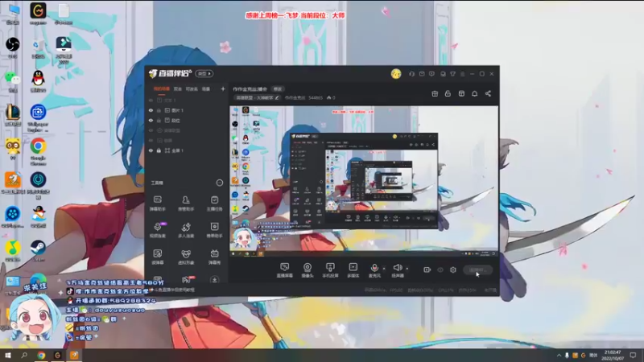The width and height of the screenshot is (644, 362).
Task: Click the 修改 button beside the stream title
Action: pyautogui.click(x=278, y=89)
